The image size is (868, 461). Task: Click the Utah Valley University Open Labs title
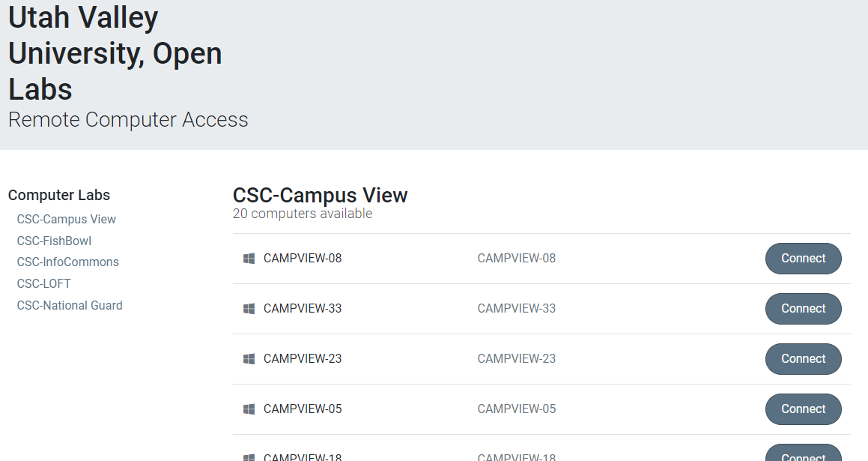pos(115,53)
